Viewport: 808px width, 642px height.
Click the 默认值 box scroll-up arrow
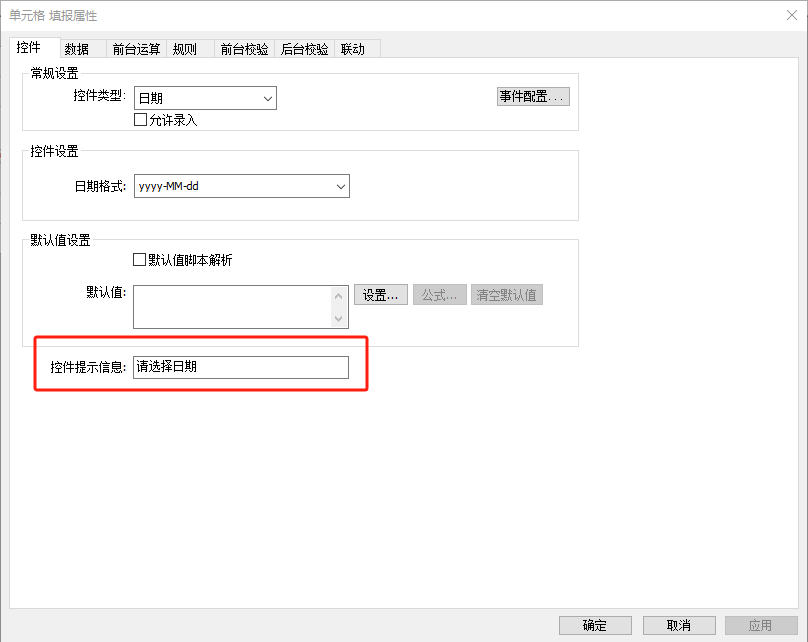point(339,295)
